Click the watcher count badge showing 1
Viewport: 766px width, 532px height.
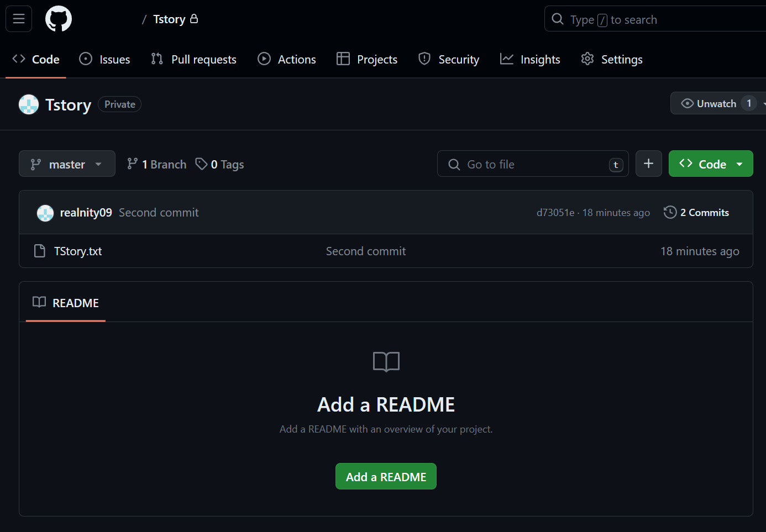[x=749, y=103]
